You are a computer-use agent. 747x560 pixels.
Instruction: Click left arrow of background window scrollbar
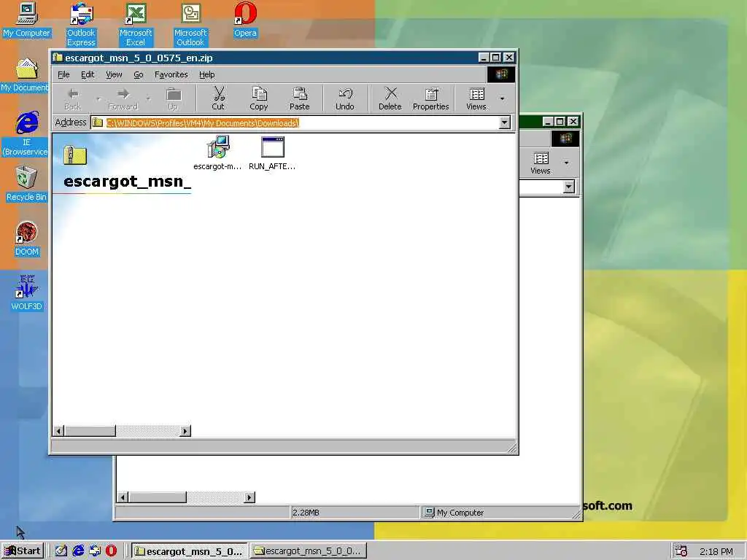point(123,497)
